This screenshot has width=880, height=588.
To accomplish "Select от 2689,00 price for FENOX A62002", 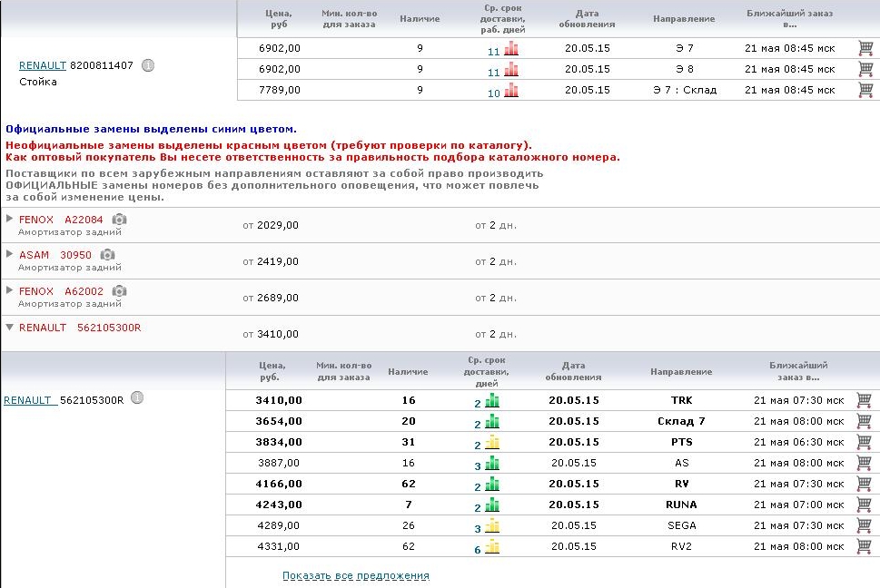I will 271,298.
